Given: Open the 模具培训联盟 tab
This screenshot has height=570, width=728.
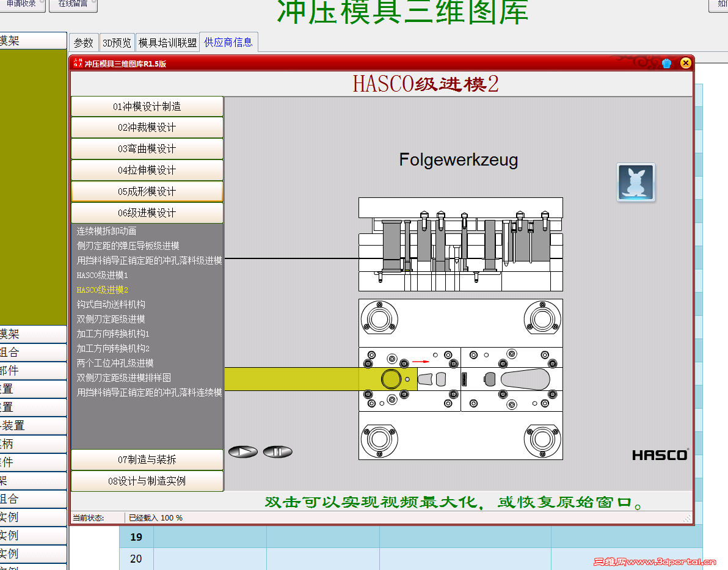Looking at the screenshot, I should (x=167, y=43).
